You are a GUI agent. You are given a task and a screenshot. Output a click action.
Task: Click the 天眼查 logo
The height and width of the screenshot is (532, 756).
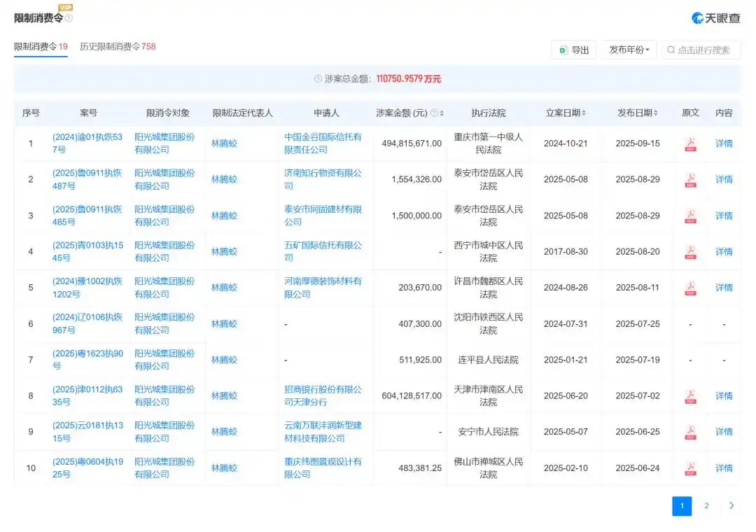tap(715, 18)
